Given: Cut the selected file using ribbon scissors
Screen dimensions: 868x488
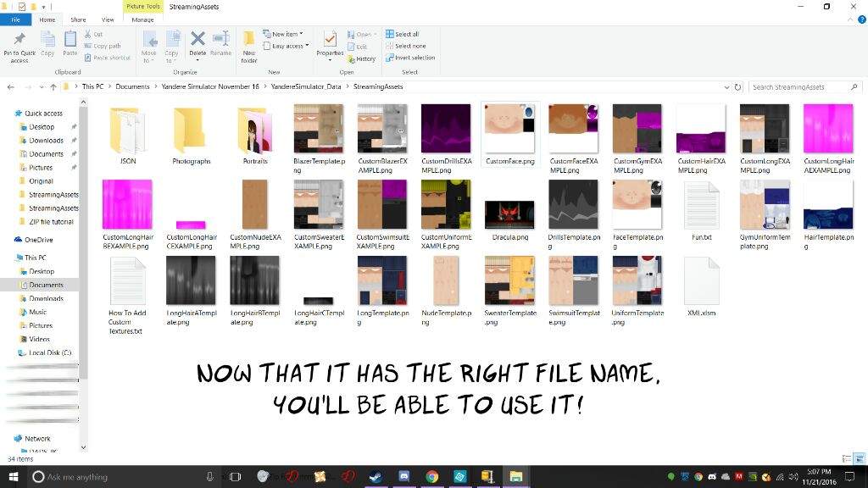Looking at the screenshot, I should tap(93, 34).
